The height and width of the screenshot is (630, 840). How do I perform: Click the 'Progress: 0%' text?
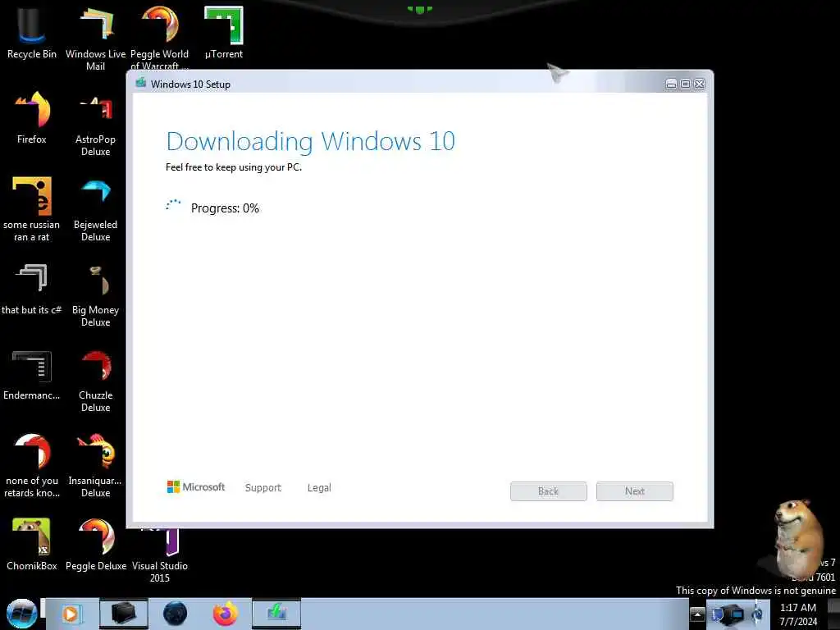225,208
